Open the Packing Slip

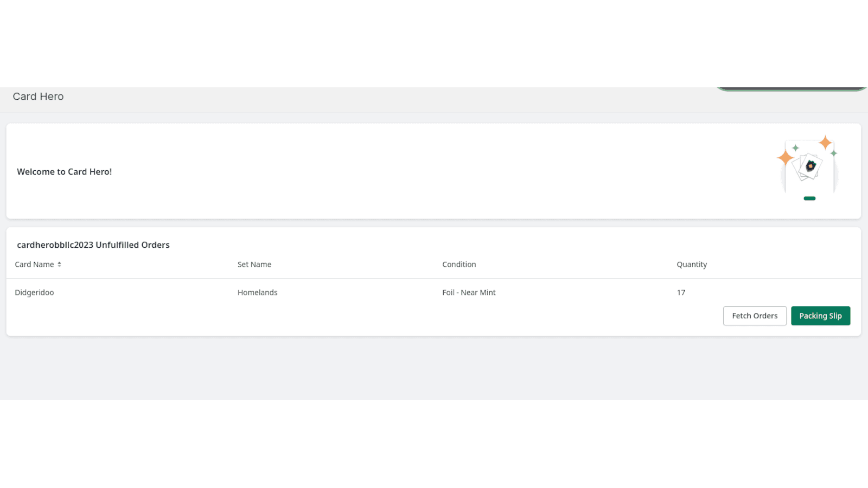[x=820, y=316]
